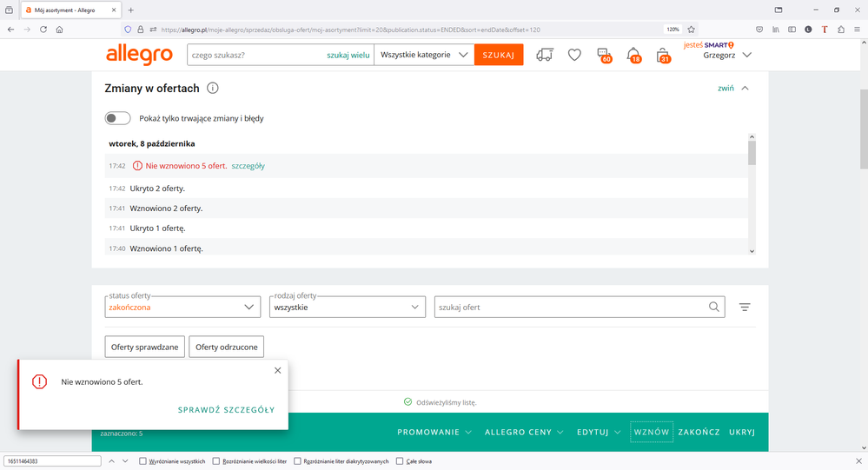Click the info icon beside Zmiany w ofertach
The width and height of the screenshot is (868, 470).
click(213, 89)
